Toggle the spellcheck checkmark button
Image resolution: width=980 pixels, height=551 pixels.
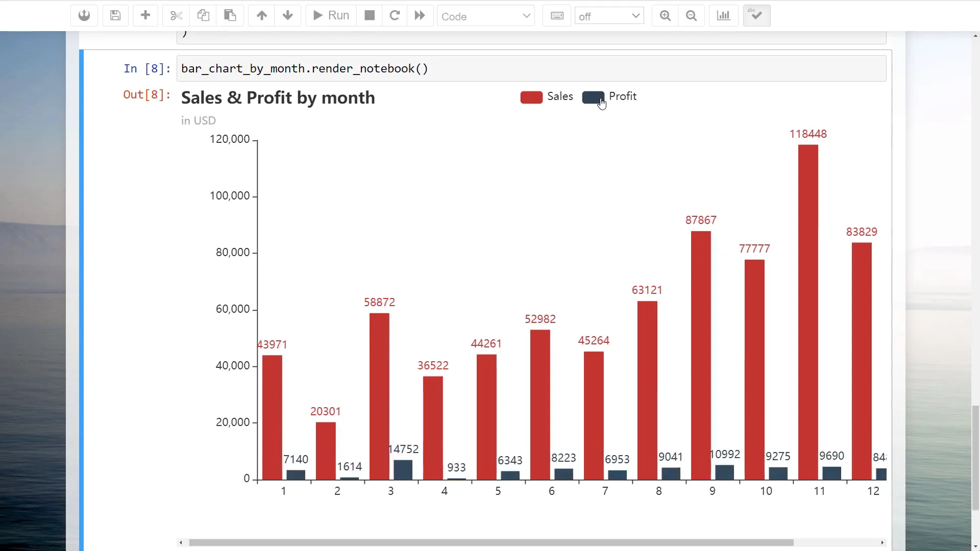click(756, 15)
